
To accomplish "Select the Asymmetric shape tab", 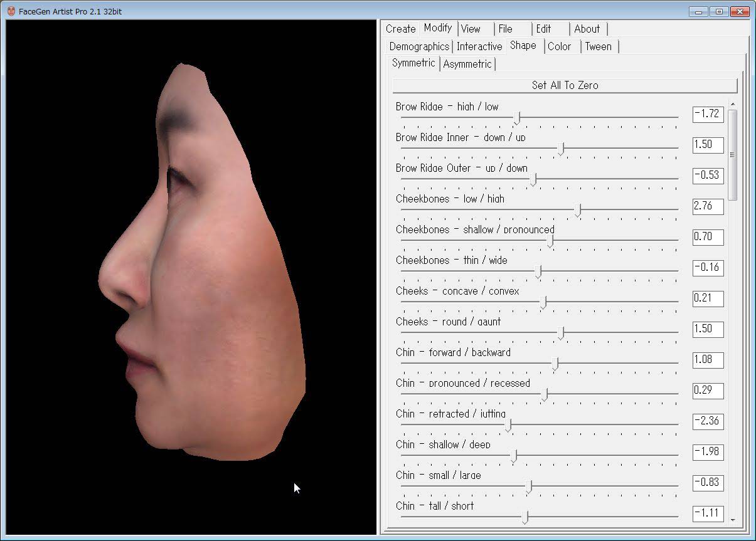I will [467, 64].
